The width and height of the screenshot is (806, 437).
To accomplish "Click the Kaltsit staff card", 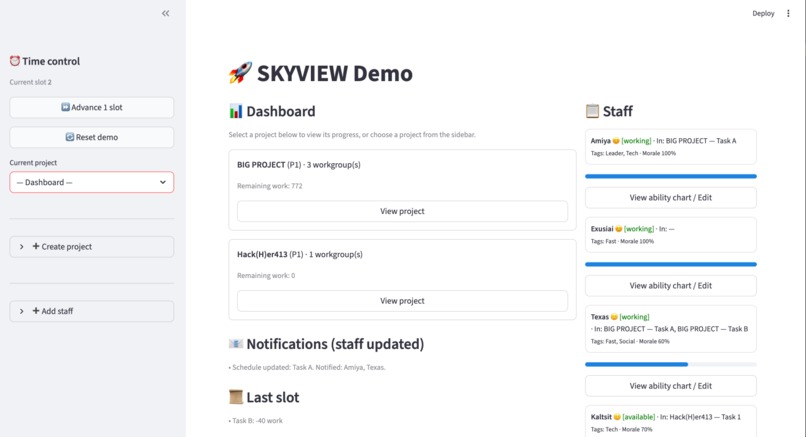I will (670, 422).
